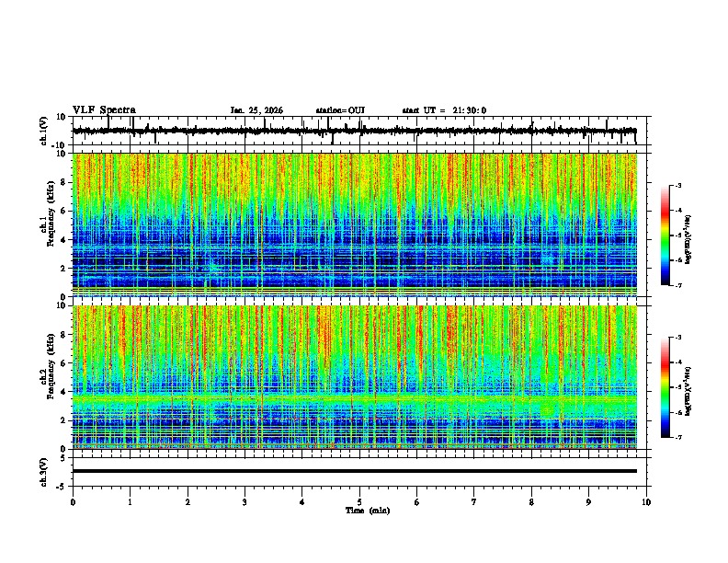Click the time axis tick "7"
Screen dimensions: 728x563
(474, 502)
